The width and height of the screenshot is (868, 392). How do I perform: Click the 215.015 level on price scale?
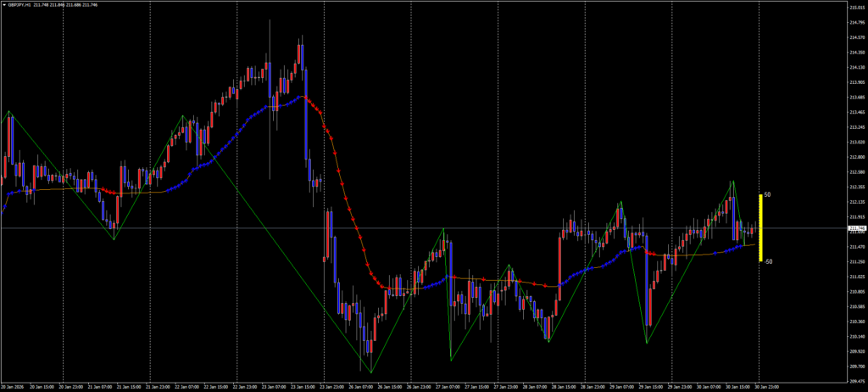856,7
